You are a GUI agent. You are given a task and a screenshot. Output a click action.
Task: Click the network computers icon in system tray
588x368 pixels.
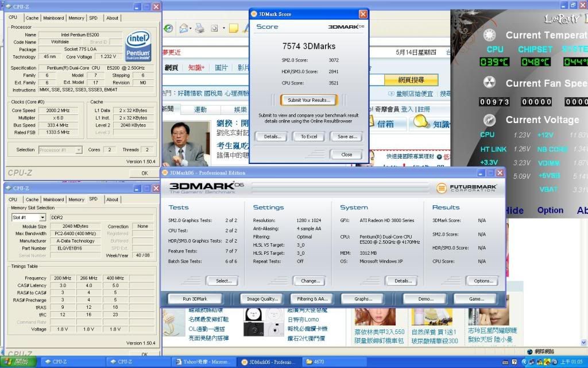(532, 362)
